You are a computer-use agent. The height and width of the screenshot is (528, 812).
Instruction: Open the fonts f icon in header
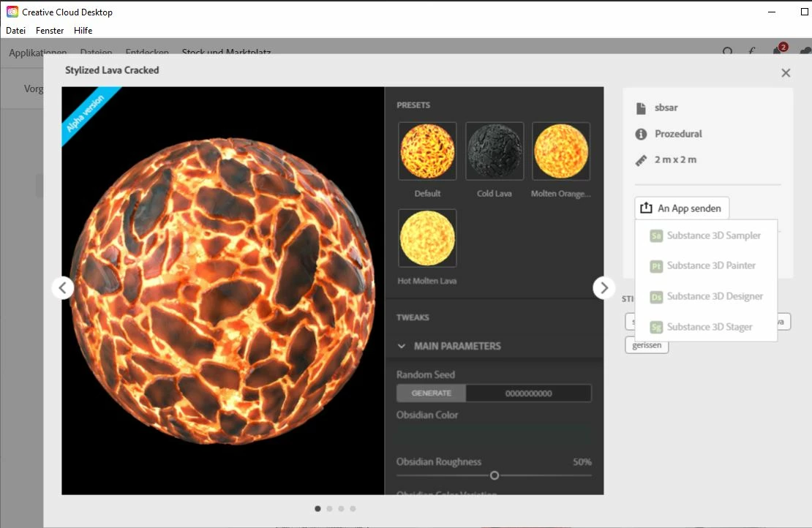(752, 50)
